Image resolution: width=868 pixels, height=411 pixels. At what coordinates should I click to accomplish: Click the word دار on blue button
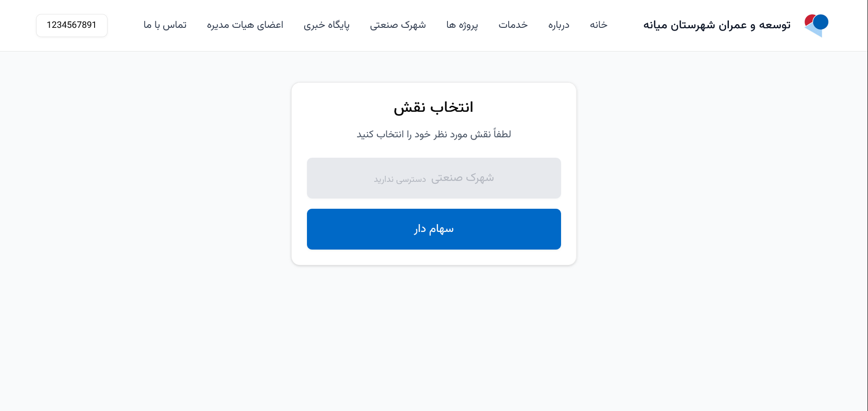pos(420,229)
